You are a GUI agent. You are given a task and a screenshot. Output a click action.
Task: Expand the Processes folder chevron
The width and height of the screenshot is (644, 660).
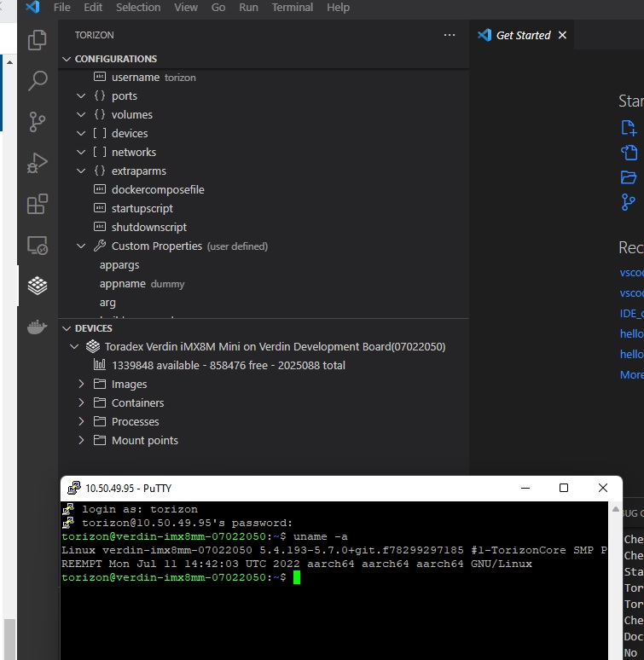pos(81,421)
